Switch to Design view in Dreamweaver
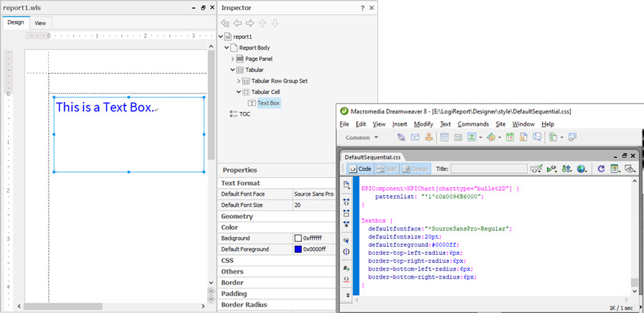 (x=415, y=169)
